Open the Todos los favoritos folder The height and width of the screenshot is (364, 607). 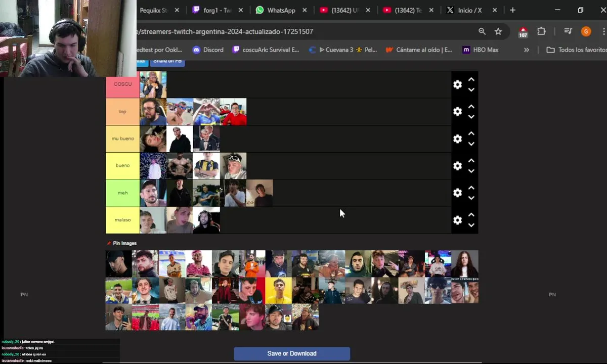coord(576,50)
